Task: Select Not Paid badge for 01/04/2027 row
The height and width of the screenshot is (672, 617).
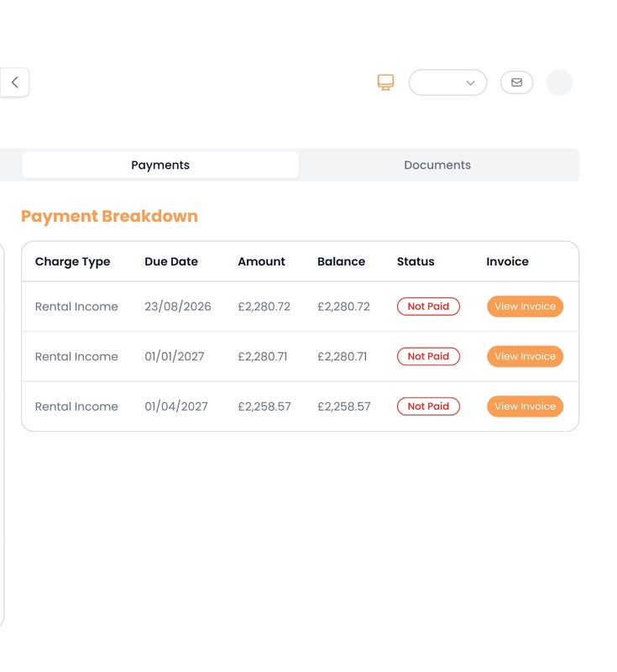Action: pyautogui.click(x=428, y=407)
